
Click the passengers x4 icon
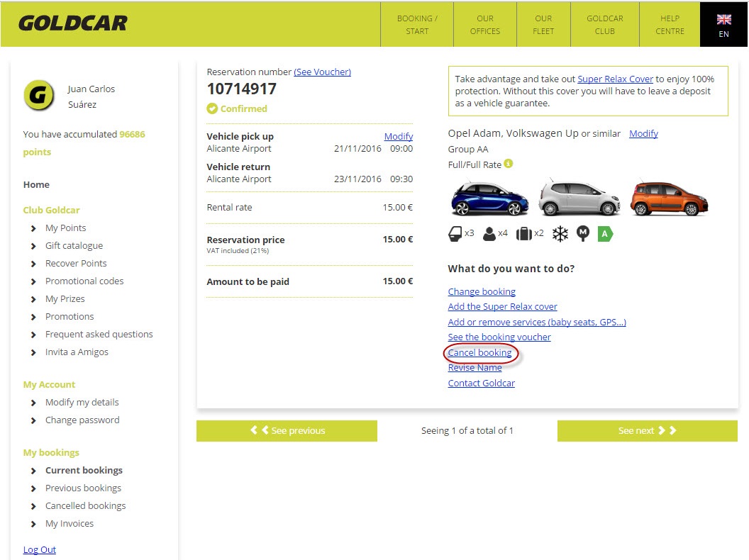[489, 234]
